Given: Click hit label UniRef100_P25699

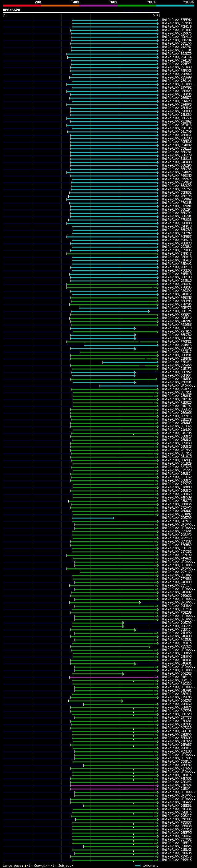Looking at the screenshot, I should pyautogui.click(x=177, y=78).
